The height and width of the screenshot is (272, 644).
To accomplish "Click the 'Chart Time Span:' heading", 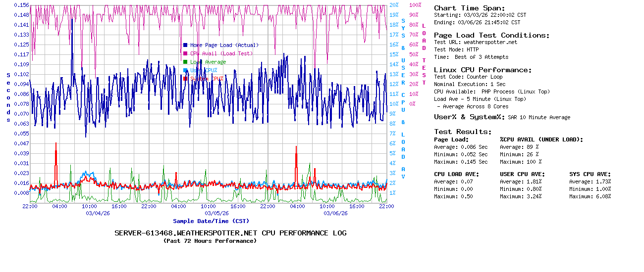I will 469,8.
